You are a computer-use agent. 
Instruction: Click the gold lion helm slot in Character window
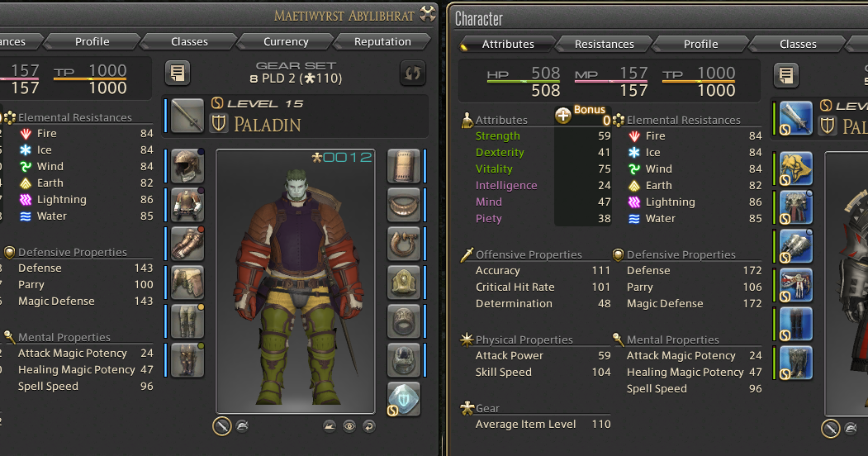pyautogui.click(x=795, y=169)
